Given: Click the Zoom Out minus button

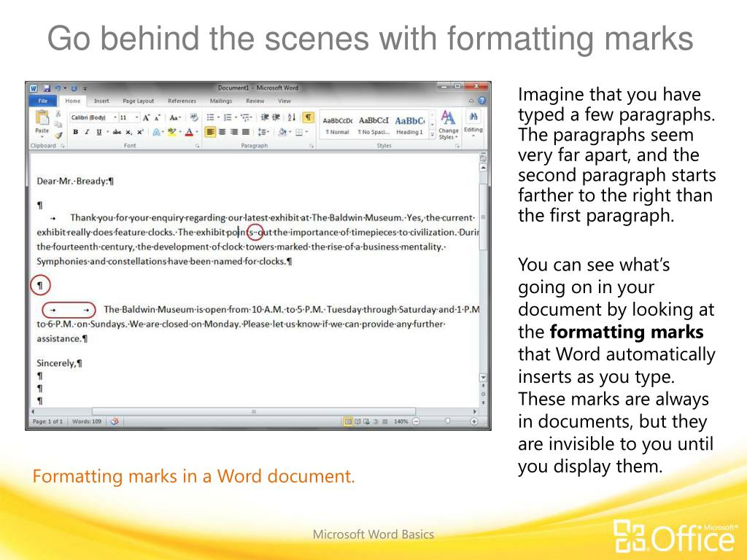Looking at the screenshot, I should 416,421.
